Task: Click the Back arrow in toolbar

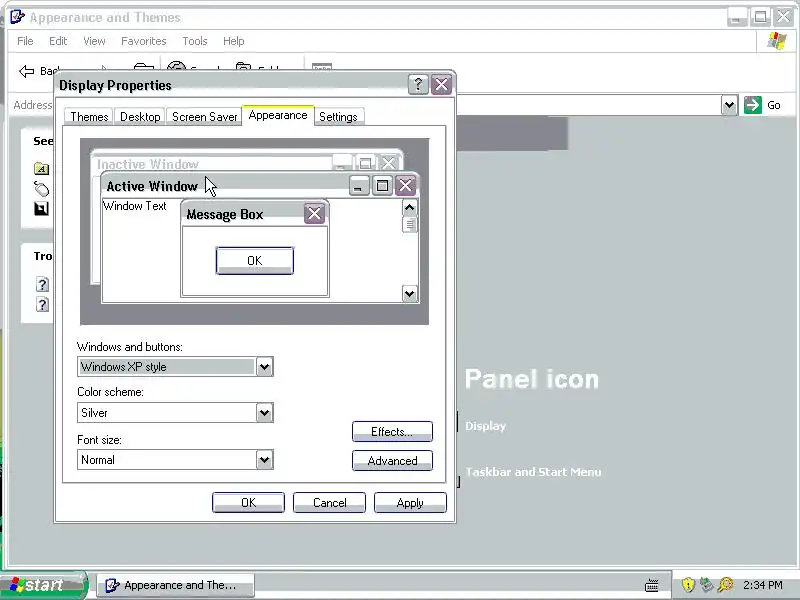Action: (27, 70)
